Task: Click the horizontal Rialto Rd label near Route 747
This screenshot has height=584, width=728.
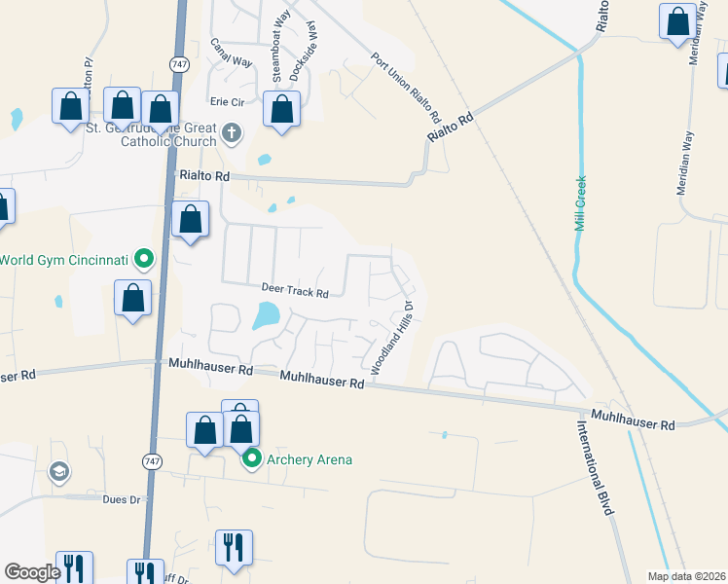Action: coord(204,175)
